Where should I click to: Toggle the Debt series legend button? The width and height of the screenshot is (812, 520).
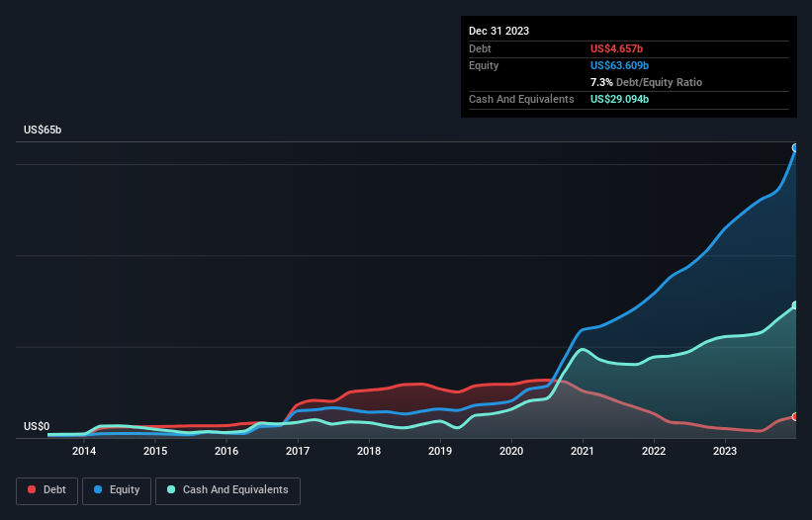tap(46, 490)
